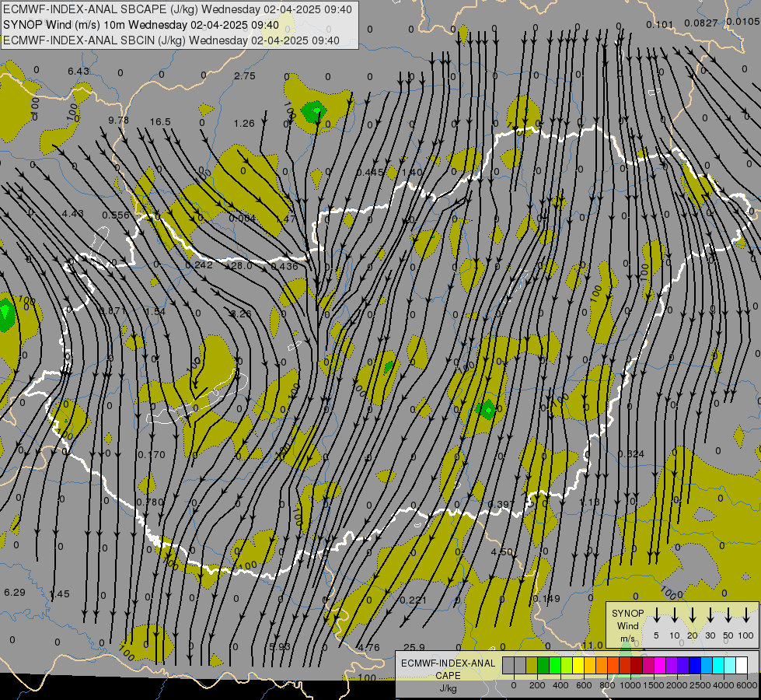This screenshot has width=761, height=700.
Task: Click the 200 tick label on CAPE scale
Action: 537,685
